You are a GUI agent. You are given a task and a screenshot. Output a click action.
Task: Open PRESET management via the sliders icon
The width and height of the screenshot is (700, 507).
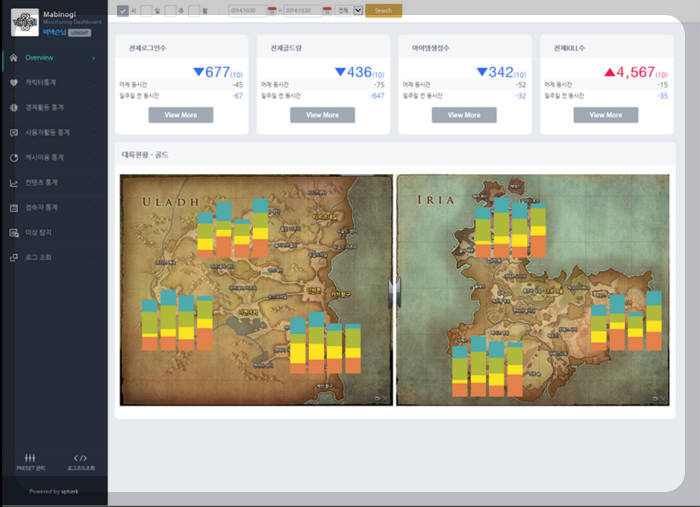[30, 461]
